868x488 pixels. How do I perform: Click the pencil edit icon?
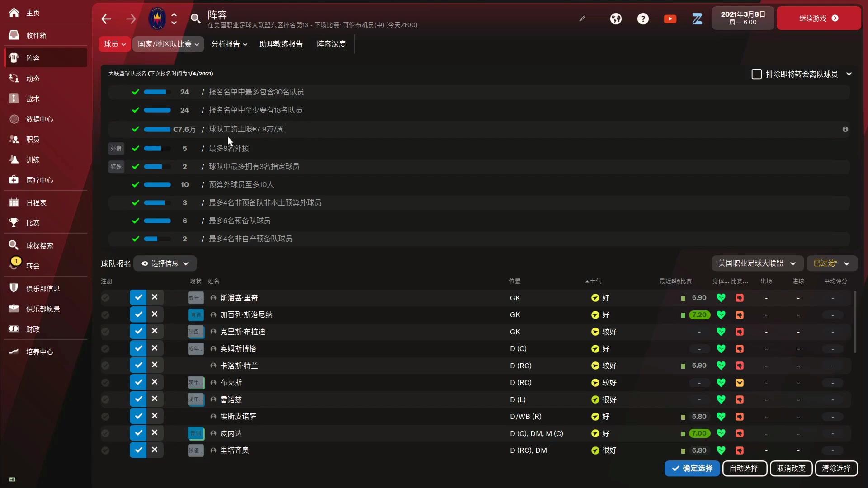point(582,19)
